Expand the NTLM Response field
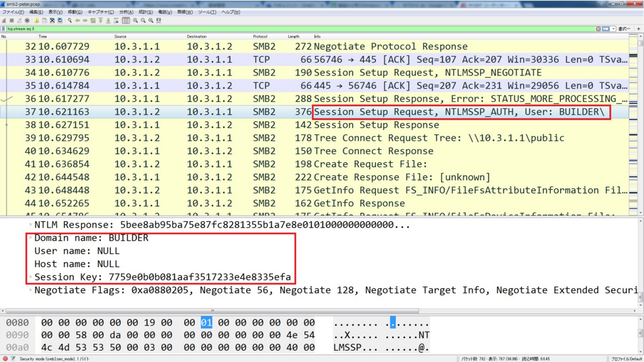Viewport: 644px width, 362px height. click(30, 225)
